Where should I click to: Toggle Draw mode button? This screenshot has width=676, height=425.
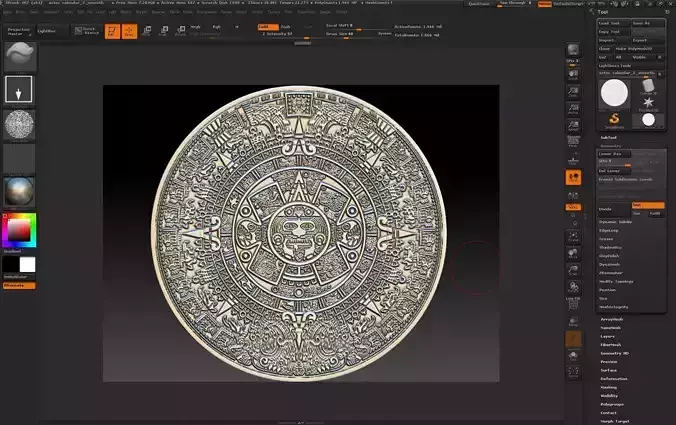[x=129, y=31]
